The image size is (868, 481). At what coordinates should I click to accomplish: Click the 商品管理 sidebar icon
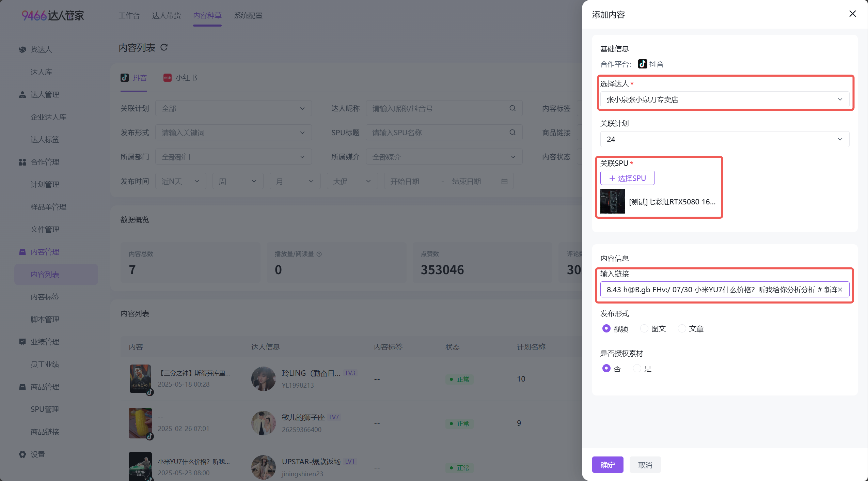pyautogui.click(x=22, y=387)
